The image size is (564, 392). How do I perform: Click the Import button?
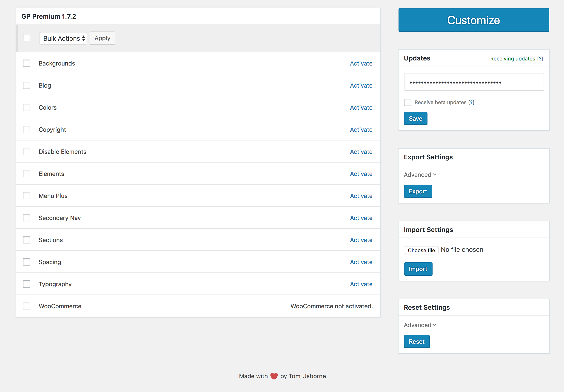(x=418, y=269)
